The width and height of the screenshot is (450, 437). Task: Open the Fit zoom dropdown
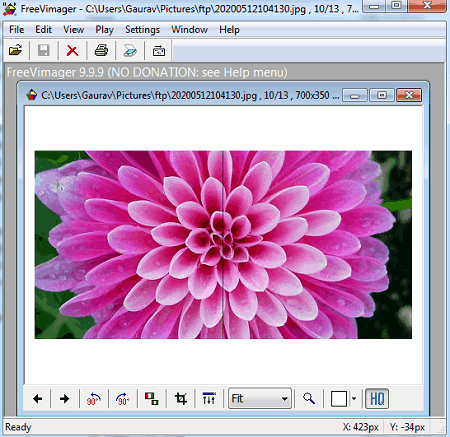click(260, 398)
